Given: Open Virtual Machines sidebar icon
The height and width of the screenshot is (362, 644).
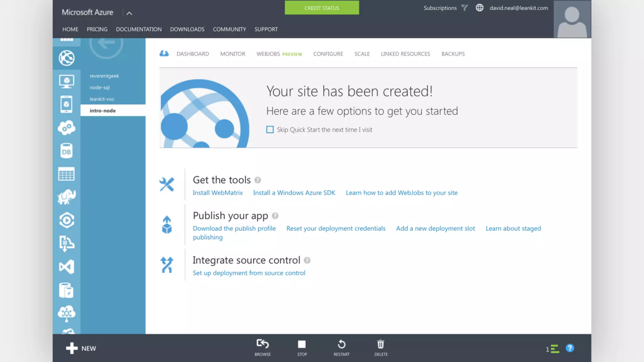Looking at the screenshot, I should click(x=66, y=81).
